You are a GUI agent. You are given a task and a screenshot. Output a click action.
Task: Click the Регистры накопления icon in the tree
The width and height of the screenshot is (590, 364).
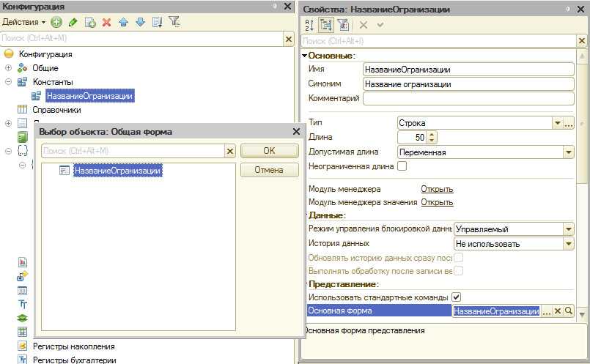[22, 346]
